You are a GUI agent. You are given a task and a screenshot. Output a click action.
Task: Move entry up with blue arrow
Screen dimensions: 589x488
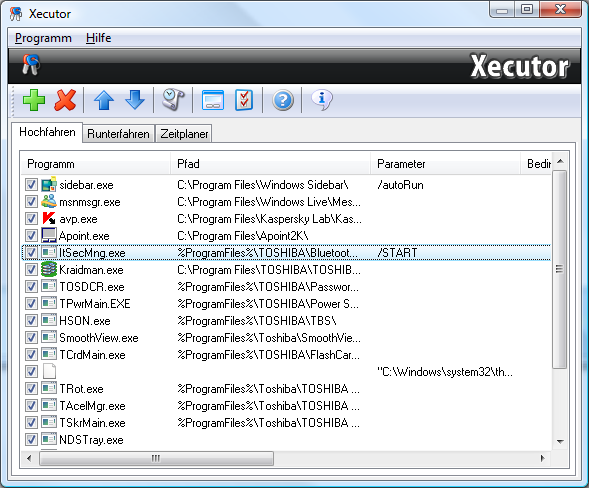pos(104,100)
